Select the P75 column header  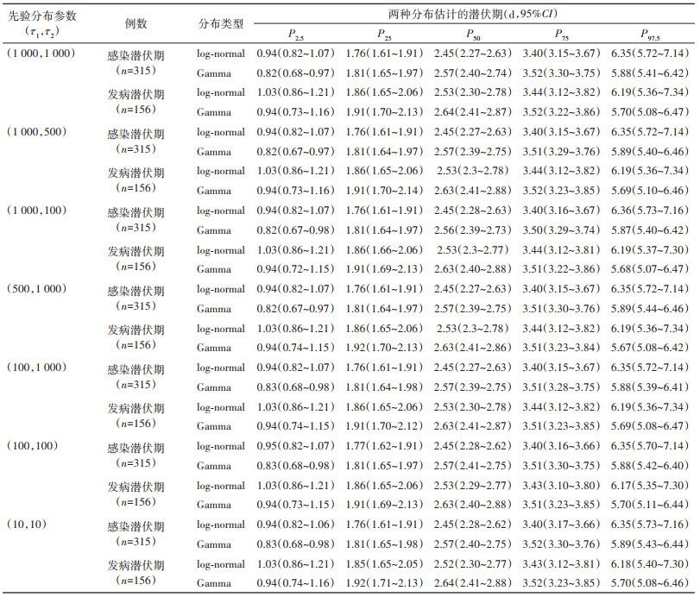[x=560, y=35]
